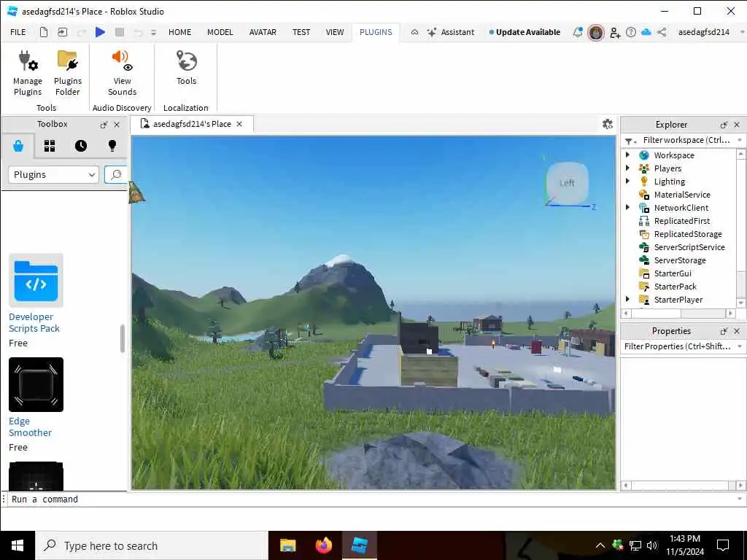Open the Plugins Folder

click(68, 73)
